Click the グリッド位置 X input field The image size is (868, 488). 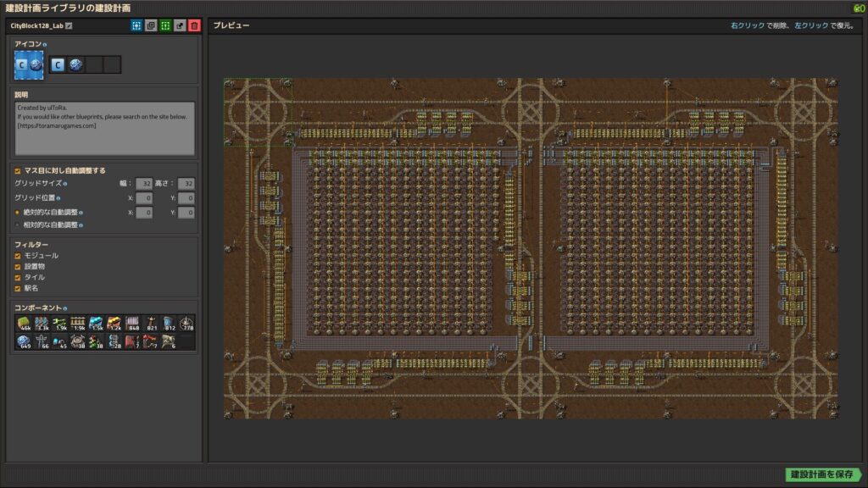click(144, 198)
